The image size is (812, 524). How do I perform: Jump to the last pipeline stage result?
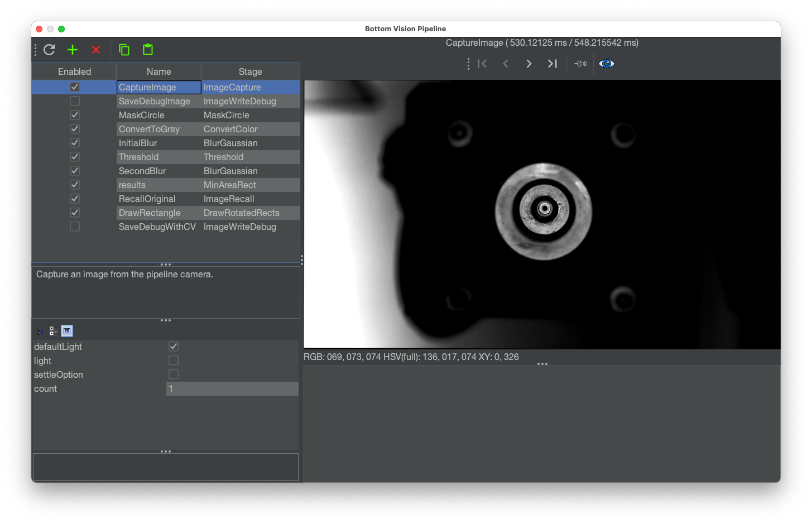pyautogui.click(x=552, y=64)
